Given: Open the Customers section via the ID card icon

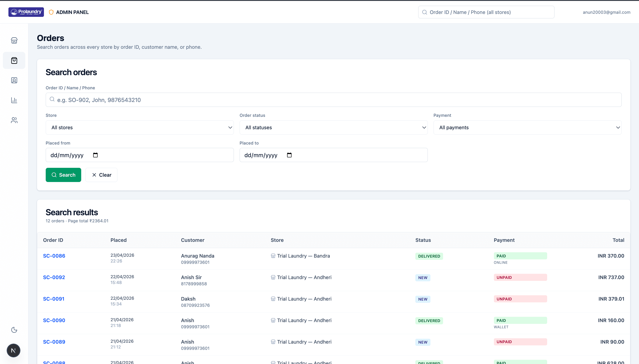Looking at the screenshot, I should coord(14,80).
